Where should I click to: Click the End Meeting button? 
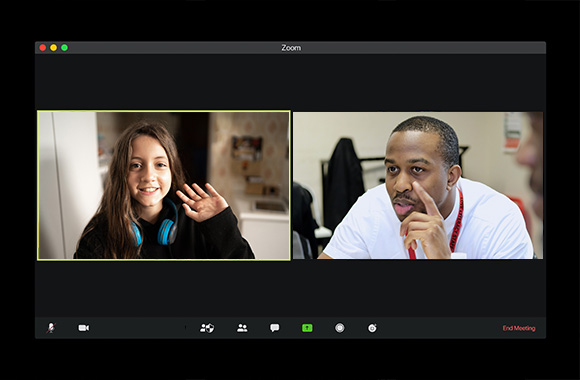click(x=519, y=328)
